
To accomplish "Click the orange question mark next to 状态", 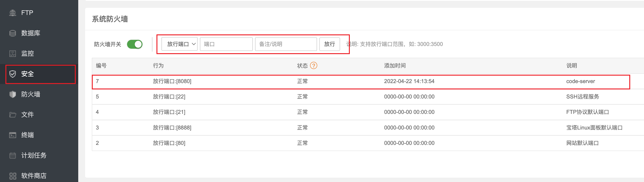I will coord(313,66).
